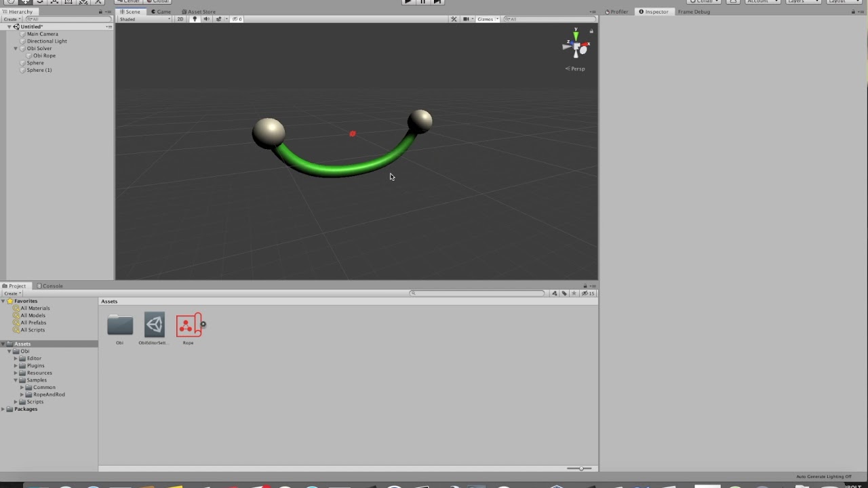868x488 pixels.
Task: Expand the Editor folder
Action: [16, 359]
